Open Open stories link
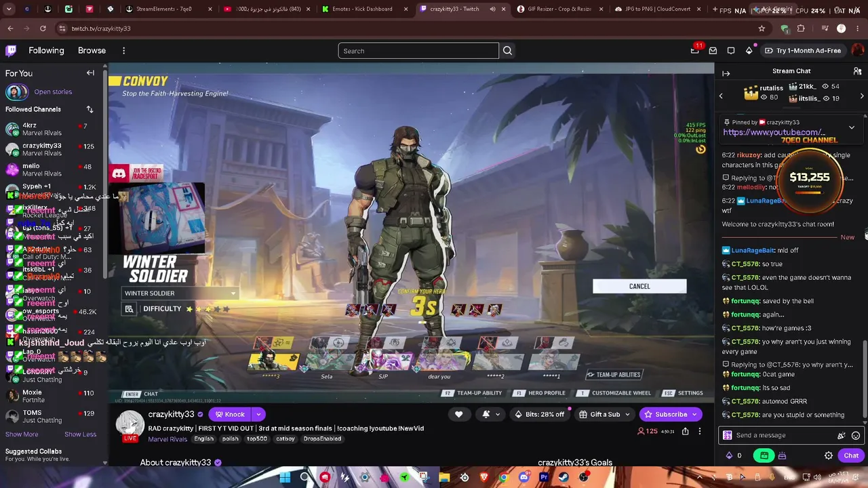The image size is (868, 488). point(53,92)
